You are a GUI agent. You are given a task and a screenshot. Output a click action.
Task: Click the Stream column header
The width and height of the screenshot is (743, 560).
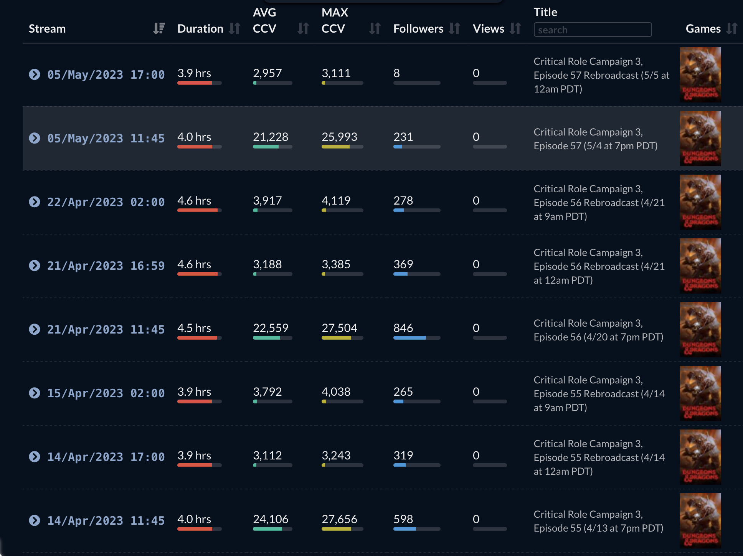tap(47, 29)
